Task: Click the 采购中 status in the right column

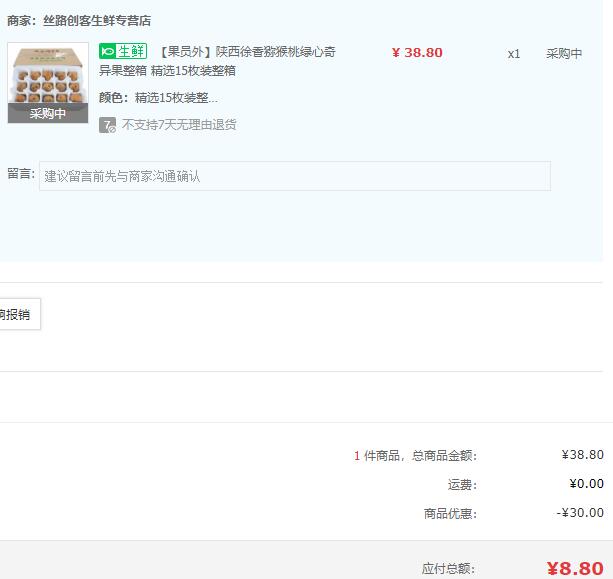Action: click(564, 54)
